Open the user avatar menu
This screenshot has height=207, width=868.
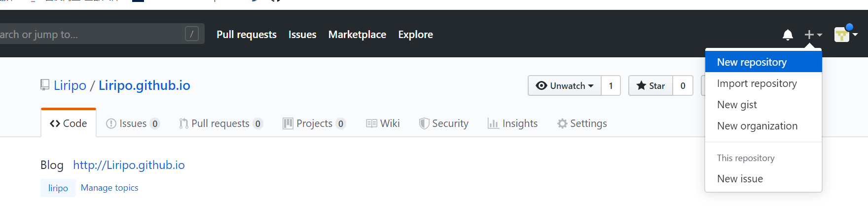[x=846, y=34]
